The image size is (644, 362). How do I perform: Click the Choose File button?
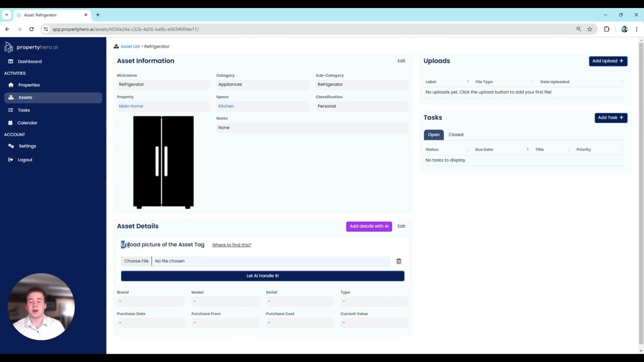pos(136,261)
